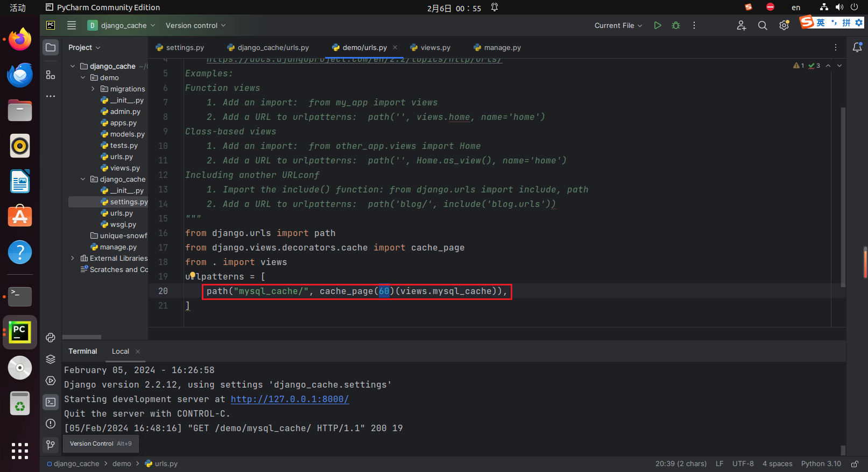
Task: Click the Debug bug icon
Action: pyautogui.click(x=676, y=25)
